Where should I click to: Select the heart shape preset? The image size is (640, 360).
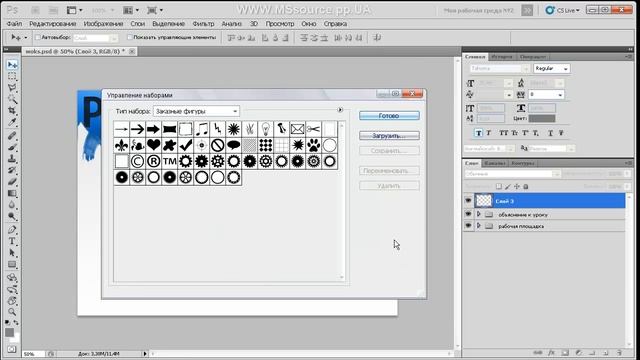pos(153,145)
